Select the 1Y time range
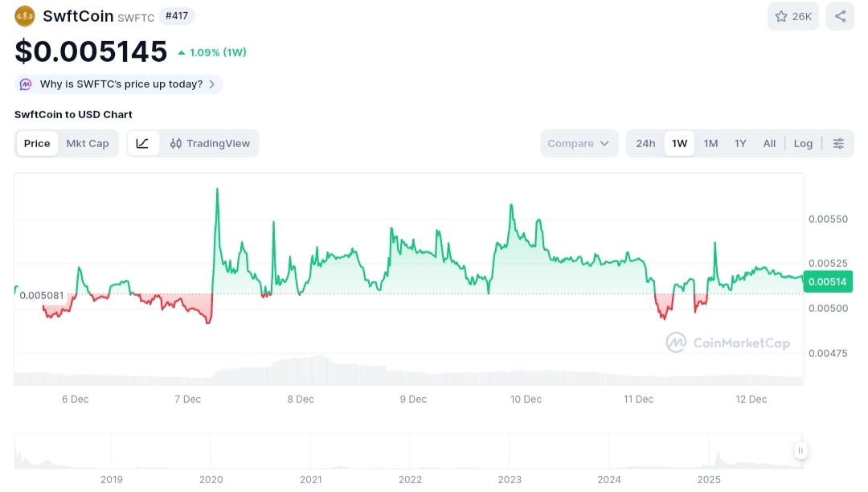 tap(740, 143)
